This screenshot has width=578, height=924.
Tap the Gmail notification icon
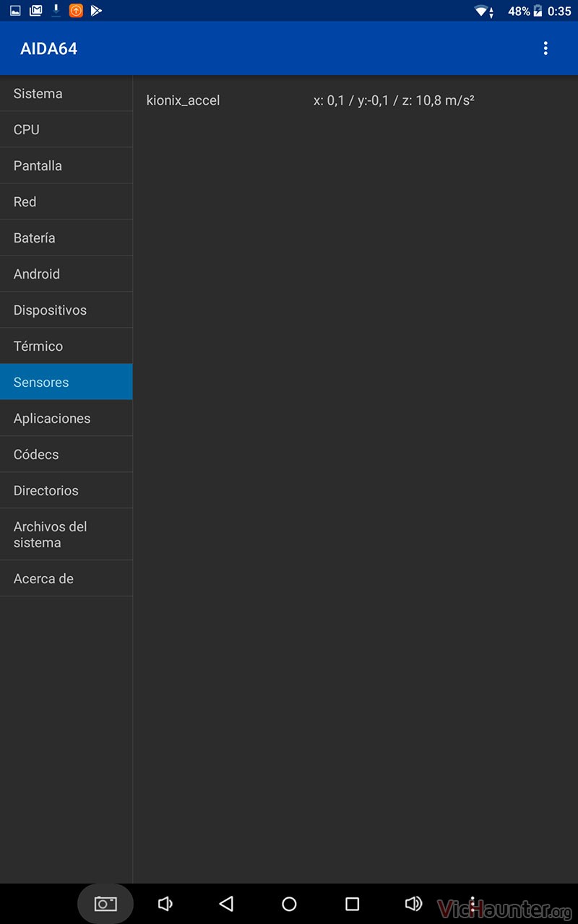coord(35,10)
